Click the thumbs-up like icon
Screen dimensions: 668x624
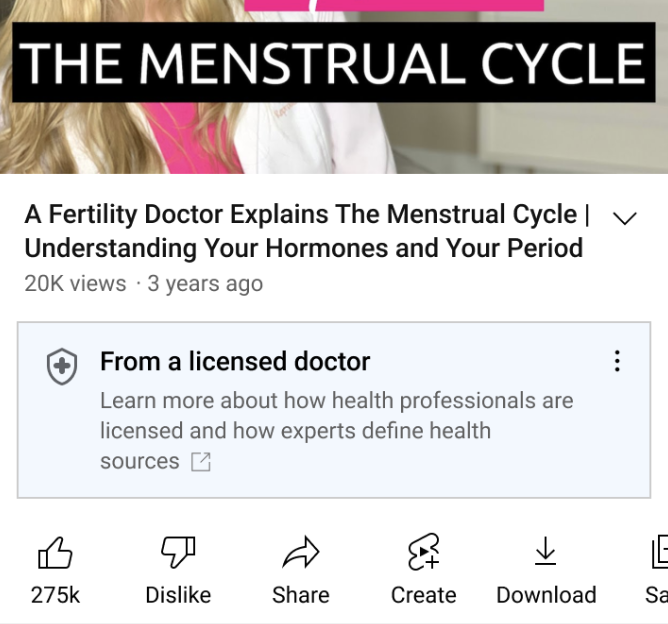55,553
